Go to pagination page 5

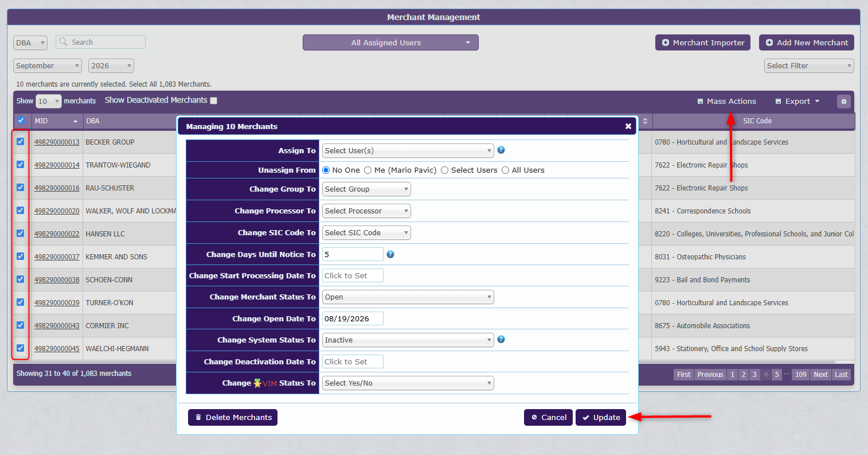[777, 375]
